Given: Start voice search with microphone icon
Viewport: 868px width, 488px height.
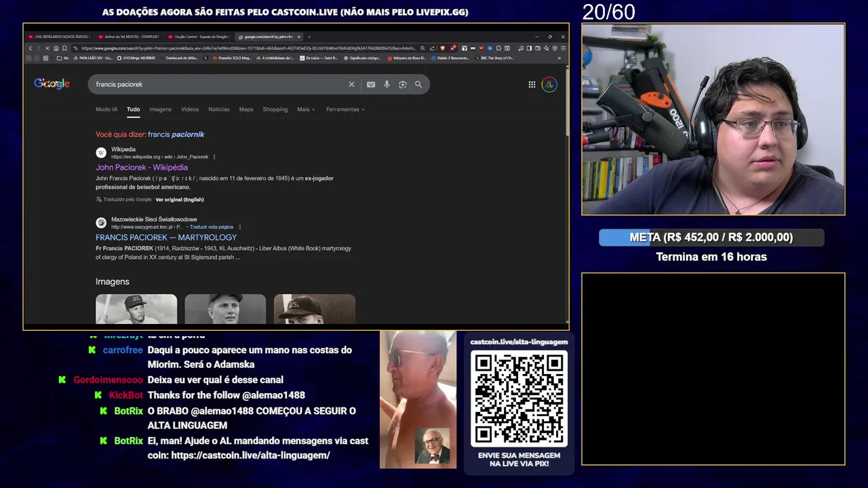Looking at the screenshot, I should [387, 84].
